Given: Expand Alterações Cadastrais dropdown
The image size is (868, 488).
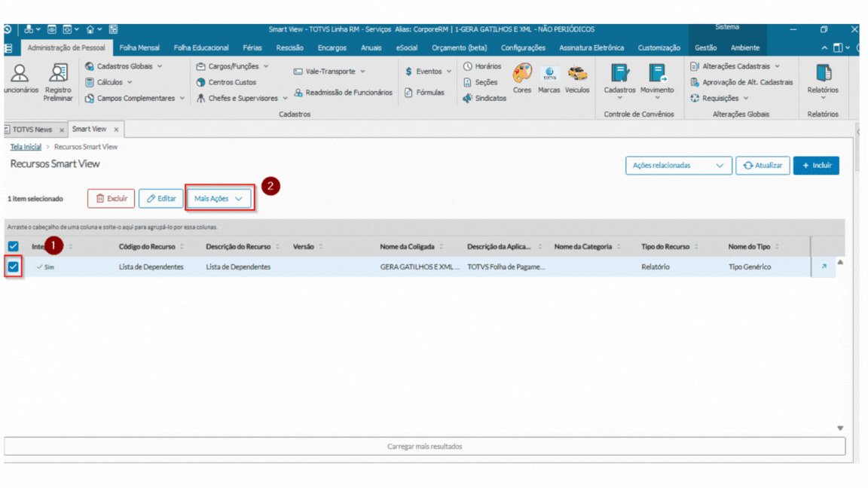Looking at the screenshot, I should [778, 66].
